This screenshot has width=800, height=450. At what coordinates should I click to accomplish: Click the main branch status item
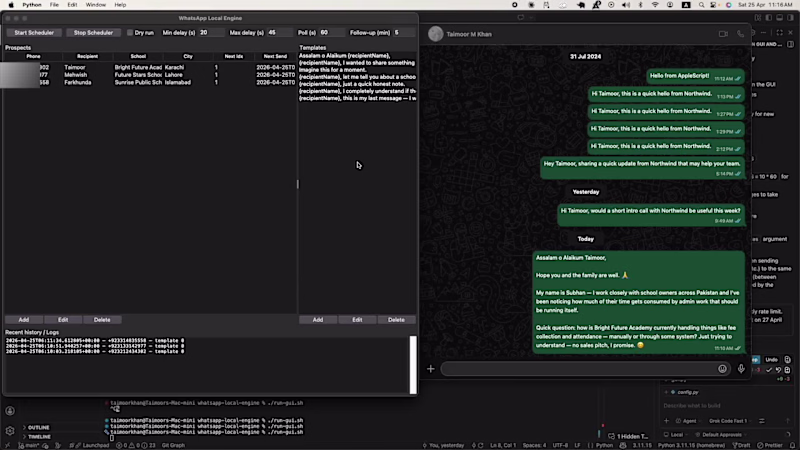point(30,445)
